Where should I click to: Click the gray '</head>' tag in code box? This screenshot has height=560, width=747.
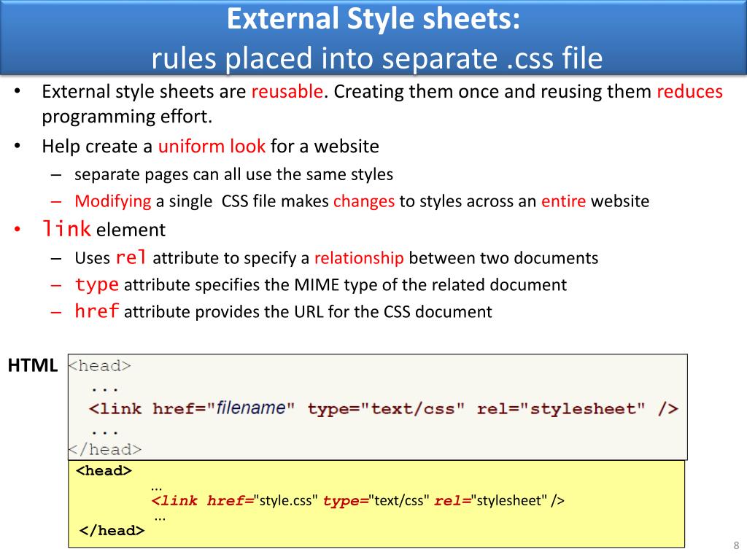(105, 449)
